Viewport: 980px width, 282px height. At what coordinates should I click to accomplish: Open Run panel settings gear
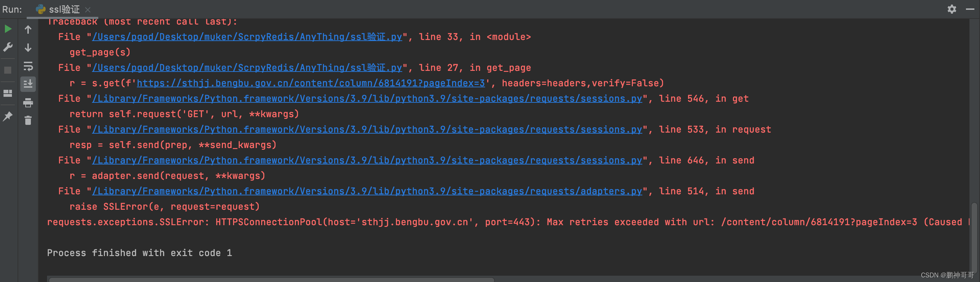click(x=952, y=9)
